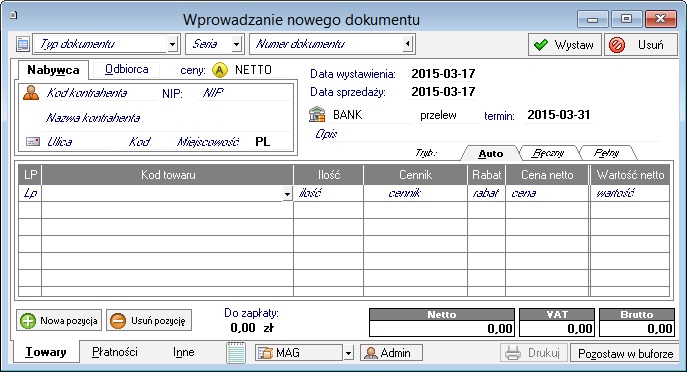This screenshot has height=372, width=687.
Task: Select the Auto mode tab
Action: [x=490, y=153]
